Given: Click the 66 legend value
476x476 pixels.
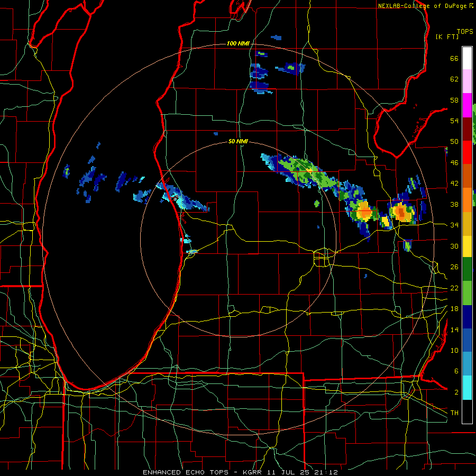Looking at the screenshot, I should click(x=454, y=58).
